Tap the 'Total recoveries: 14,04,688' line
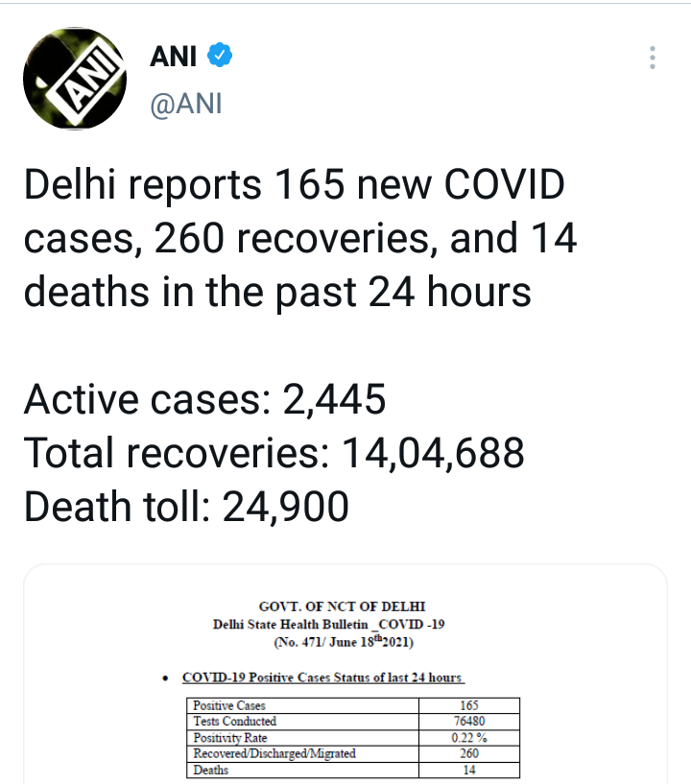This screenshot has width=691, height=784. pyautogui.click(x=274, y=453)
